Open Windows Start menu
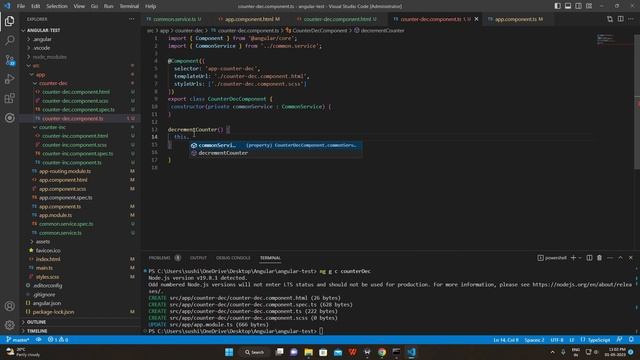The width and height of the screenshot is (640, 360). point(229,352)
